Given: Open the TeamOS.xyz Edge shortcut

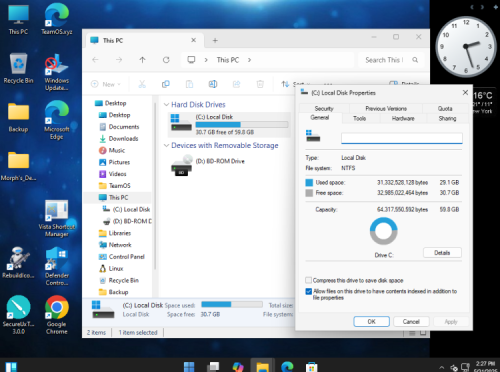Looking at the screenshot, I should click(57, 20).
